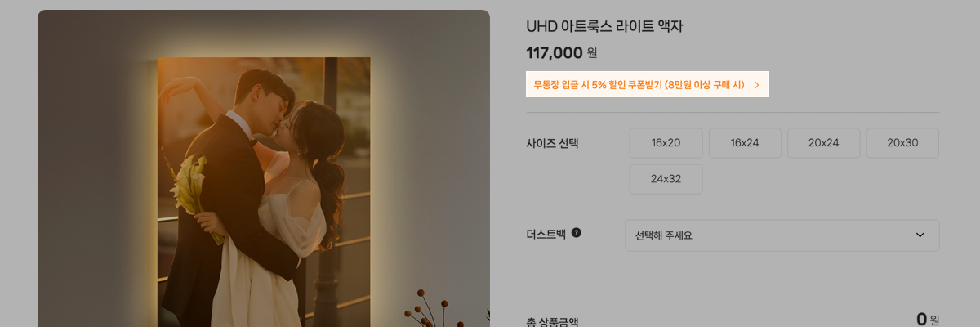The width and height of the screenshot is (980, 327).
Task: Pick the 20x24 size option
Action: click(823, 143)
